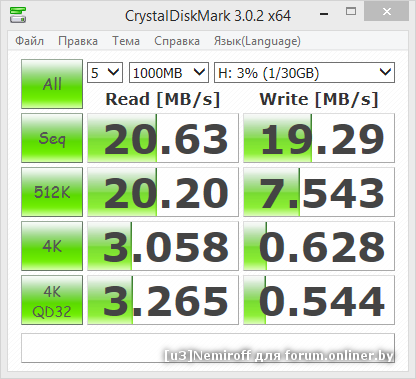Click the Seq write result 19.29

(x=319, y=138)
